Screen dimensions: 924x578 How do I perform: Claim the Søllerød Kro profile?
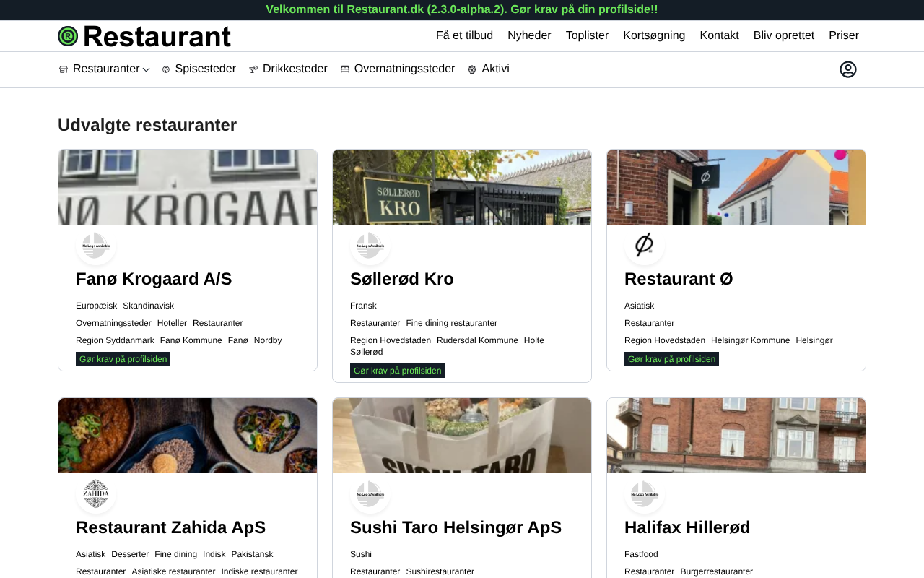click(x=397, y=371)
